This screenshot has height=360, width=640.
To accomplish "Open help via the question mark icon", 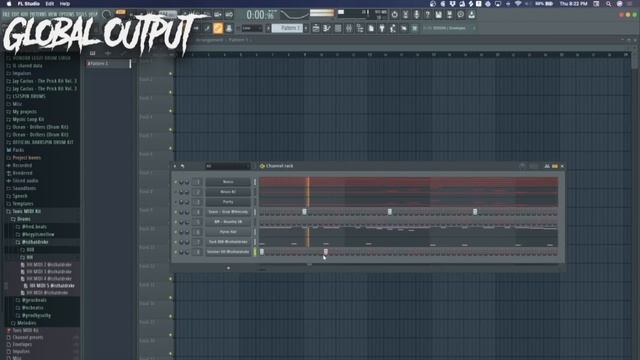I will [x=427, y=15].
